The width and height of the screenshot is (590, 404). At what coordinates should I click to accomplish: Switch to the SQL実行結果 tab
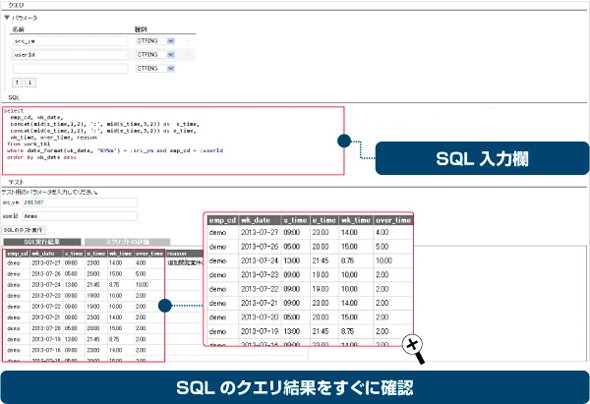pyautogui.click(x=42, y=242)
